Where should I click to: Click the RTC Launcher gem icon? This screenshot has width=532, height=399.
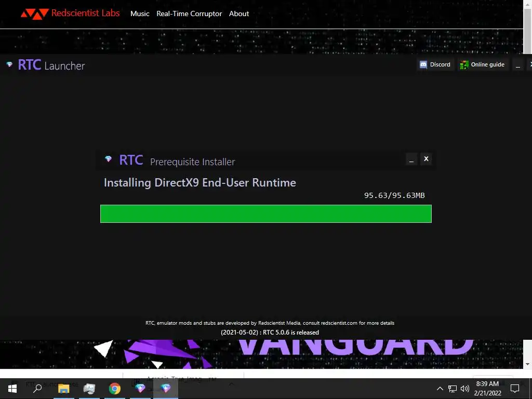[x=9, y=64]
